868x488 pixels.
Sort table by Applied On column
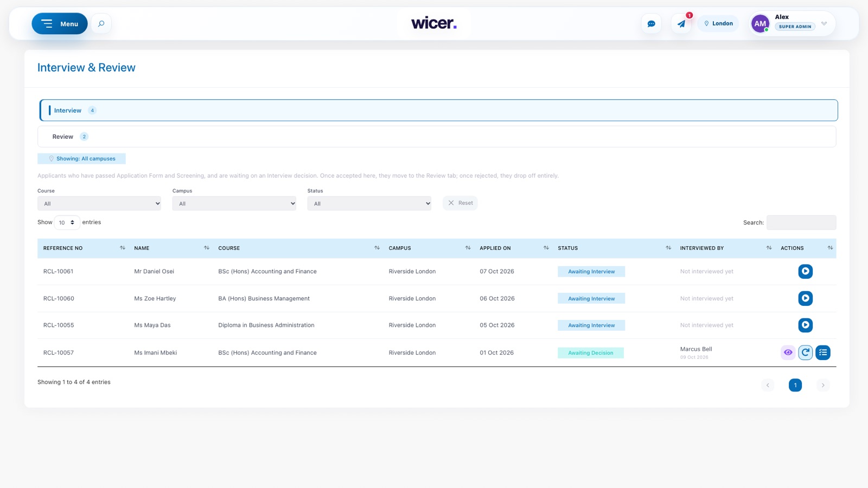coord(513,248)
